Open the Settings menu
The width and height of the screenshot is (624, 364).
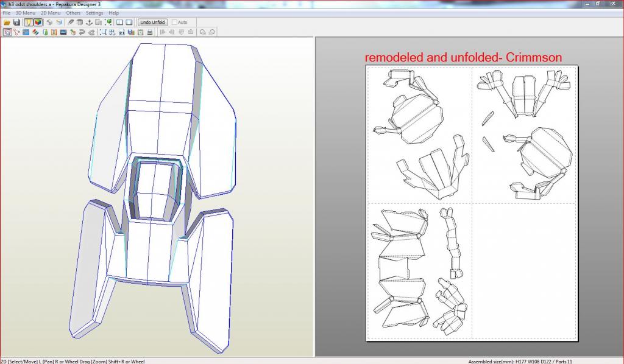point(94,13)
